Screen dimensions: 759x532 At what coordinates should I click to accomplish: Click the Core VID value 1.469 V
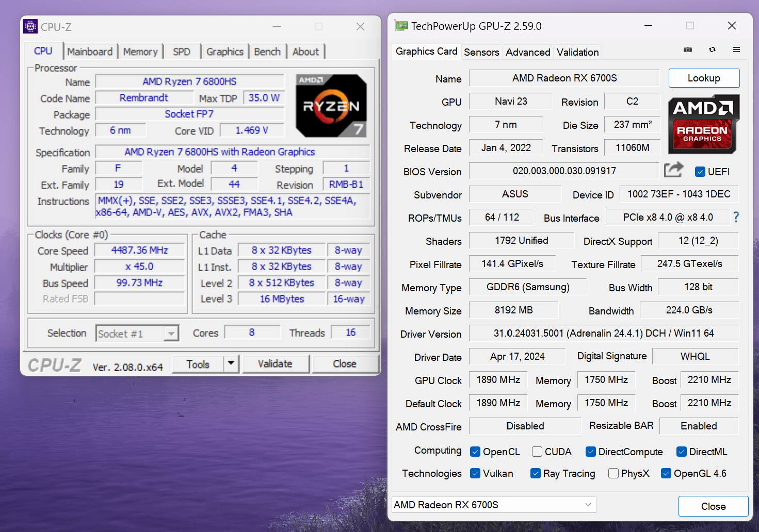tap(252, 130)
